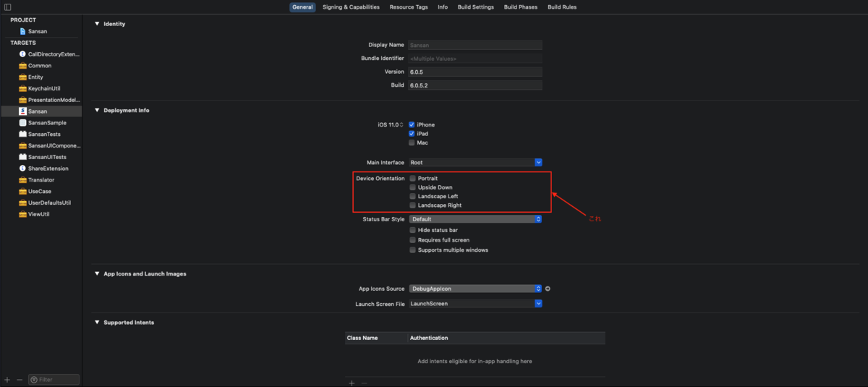Collapse the Identity section

click(x=97, y=24)
